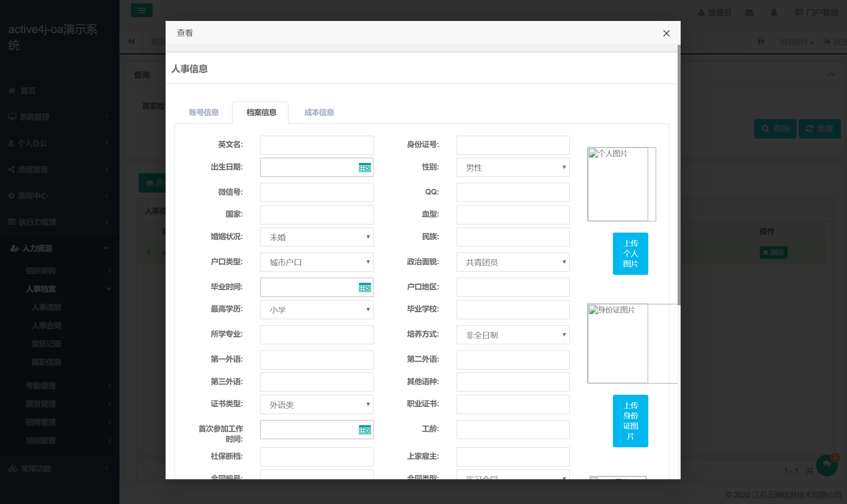
Task: Switch to the 成本信息 tab
Action: coord(319,112)
